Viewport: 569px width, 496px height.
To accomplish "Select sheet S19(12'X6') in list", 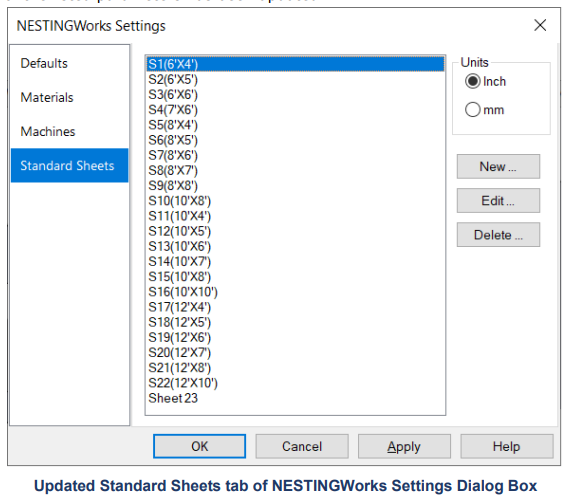I will point(295,338).
